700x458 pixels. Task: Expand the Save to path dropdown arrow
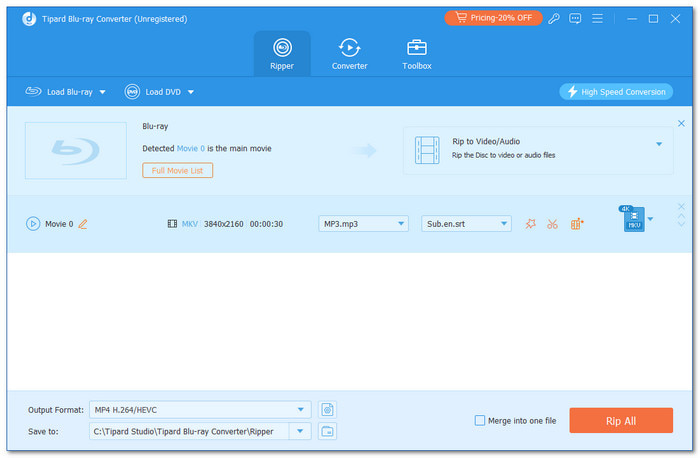coord(300,432)
